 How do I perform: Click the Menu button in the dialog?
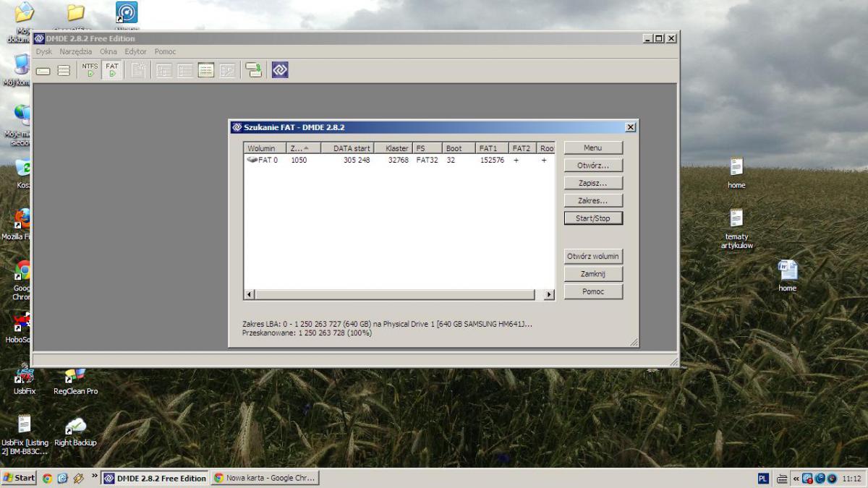pos(593,147)
